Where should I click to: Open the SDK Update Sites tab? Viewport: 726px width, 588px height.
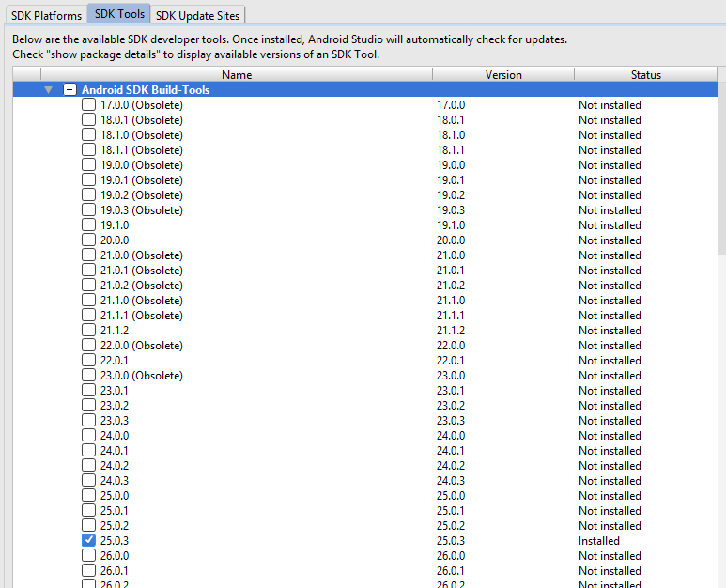(198, 15)
